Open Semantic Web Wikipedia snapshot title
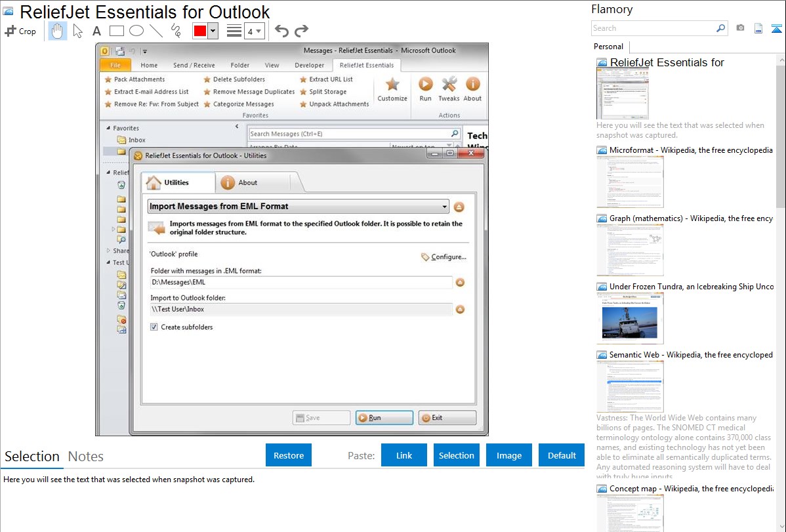 [691, 354]
